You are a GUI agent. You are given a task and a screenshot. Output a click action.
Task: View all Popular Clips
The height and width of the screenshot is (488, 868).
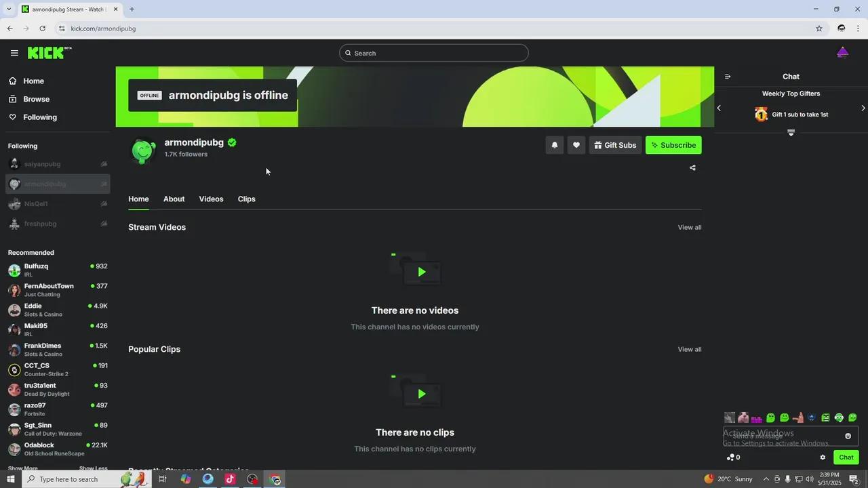690,350
